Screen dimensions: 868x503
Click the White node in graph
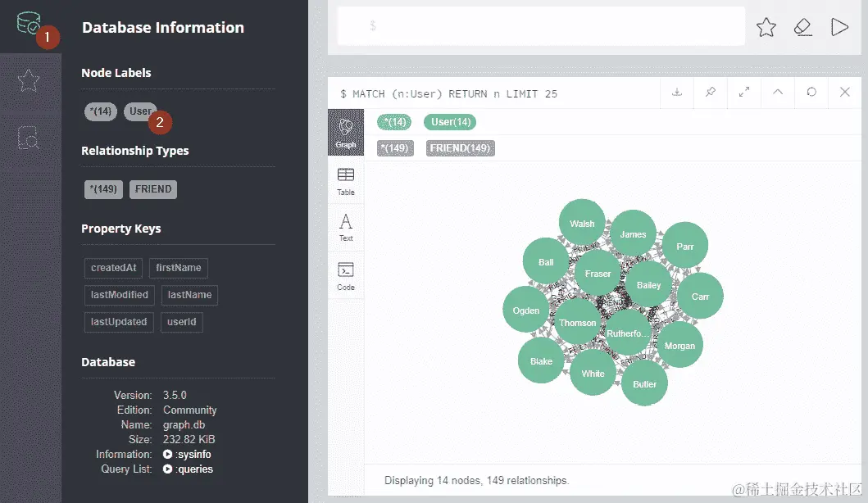(593, 373)
